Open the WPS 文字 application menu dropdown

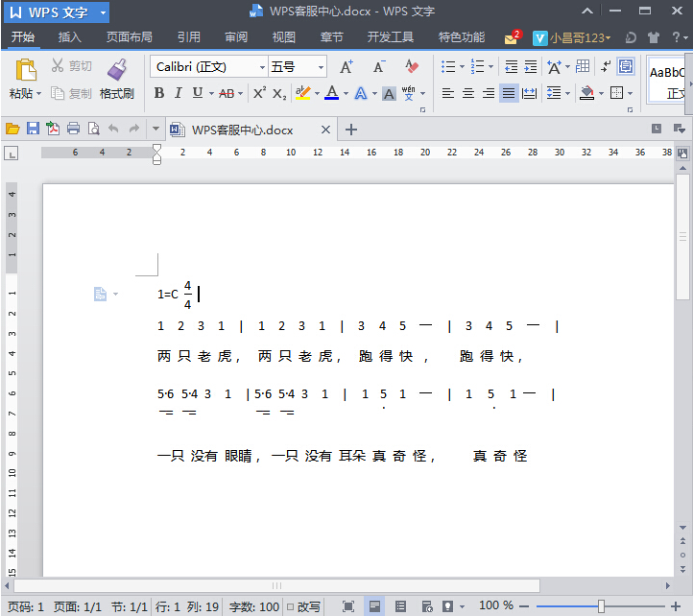(x=103, y=12)
